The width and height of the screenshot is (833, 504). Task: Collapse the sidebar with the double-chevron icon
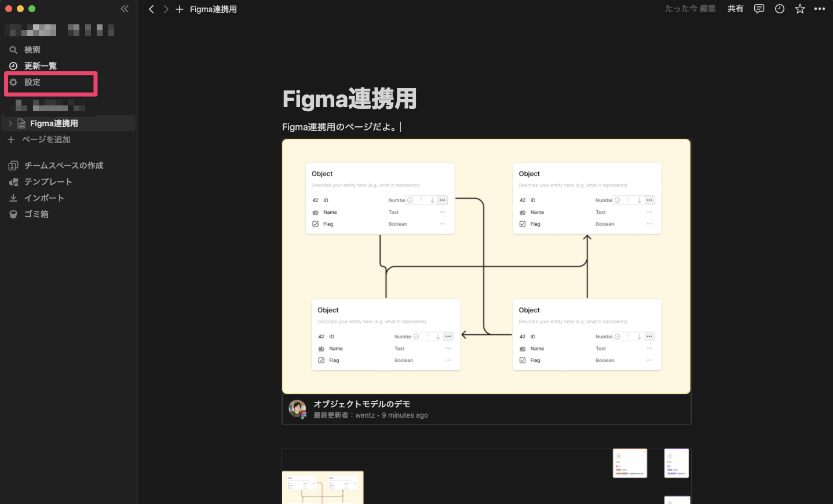pyautogui.click(x=125, y=9)
